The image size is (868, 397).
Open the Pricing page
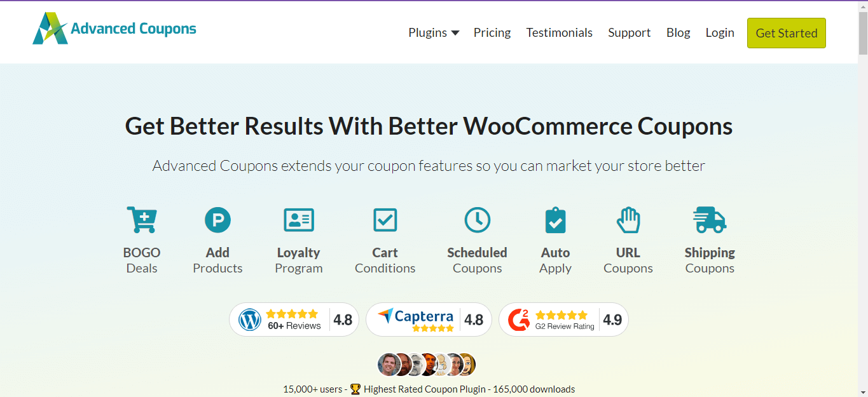(x=492, y=33)
